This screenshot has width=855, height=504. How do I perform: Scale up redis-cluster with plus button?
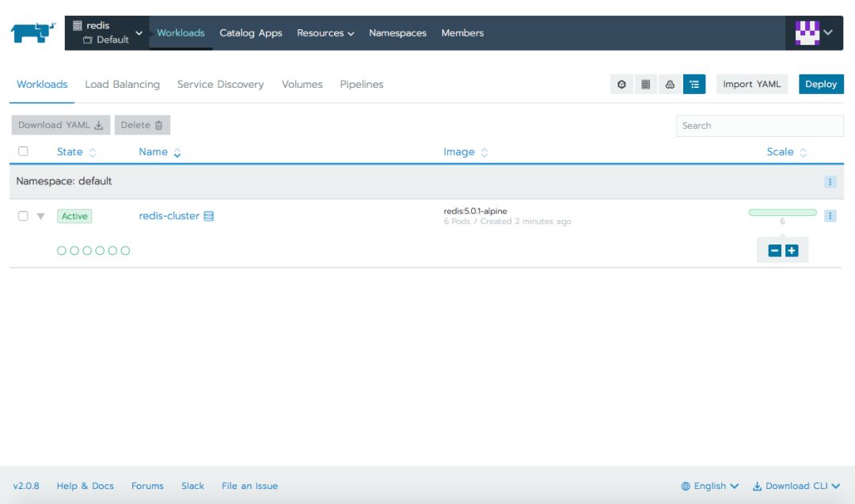pos(792,251)
